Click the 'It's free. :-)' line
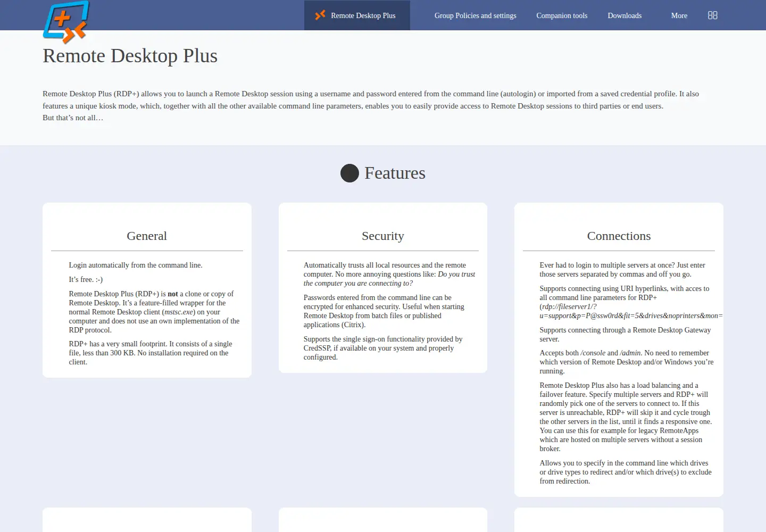Screen dimensions: 766x532 pos(86,279)
